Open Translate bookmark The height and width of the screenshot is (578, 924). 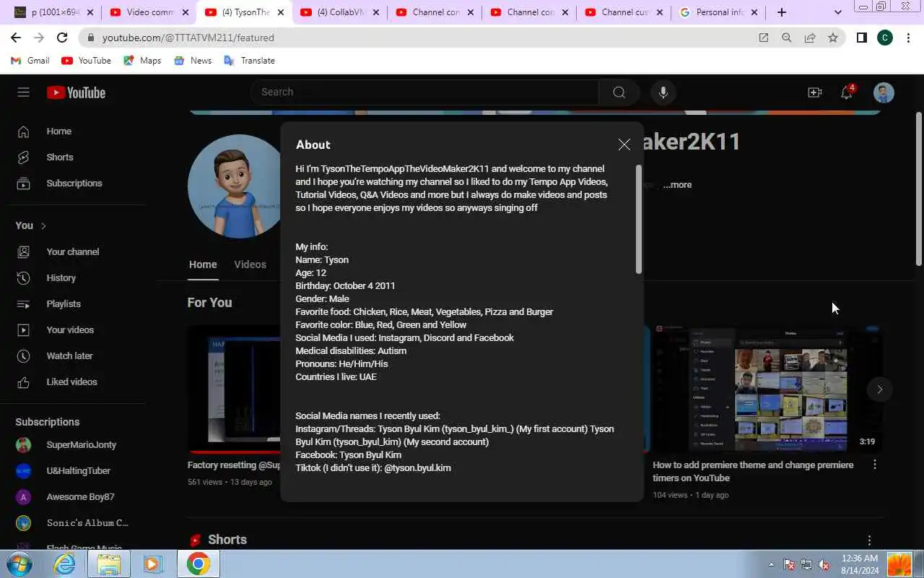pyautogui.click(x=250, y=61)
